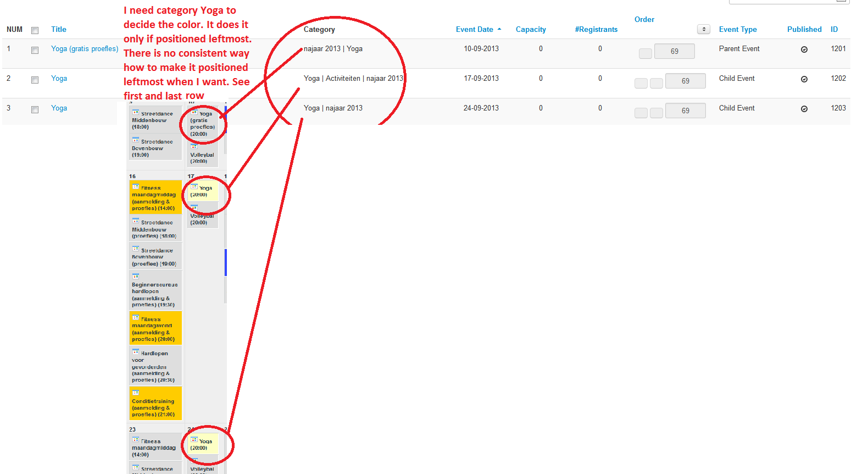Viewport: 868px width, 474px height.
Task: Toggle published icon for event 1203
Action: (x=804, y=109)
